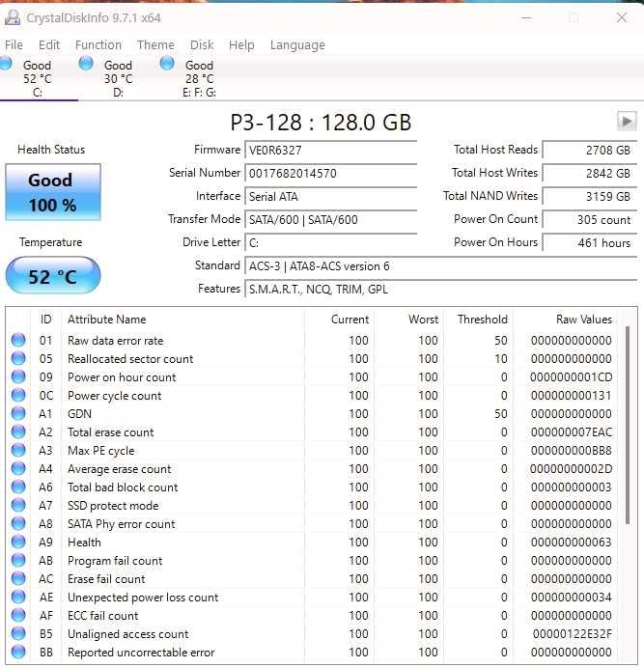Click the Serial Number field
Viewport: 644px width, 668px height.
(x=331, y=174)
